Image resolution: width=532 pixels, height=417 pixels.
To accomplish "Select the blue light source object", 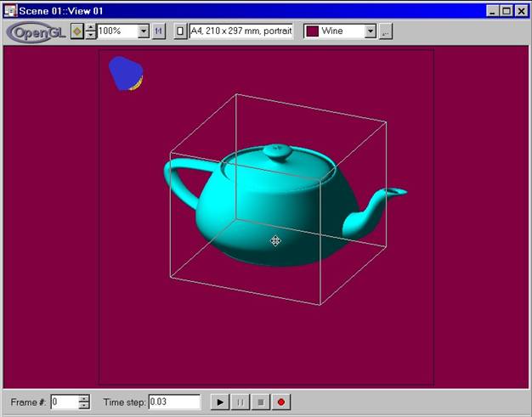I will tap(125, 74).
